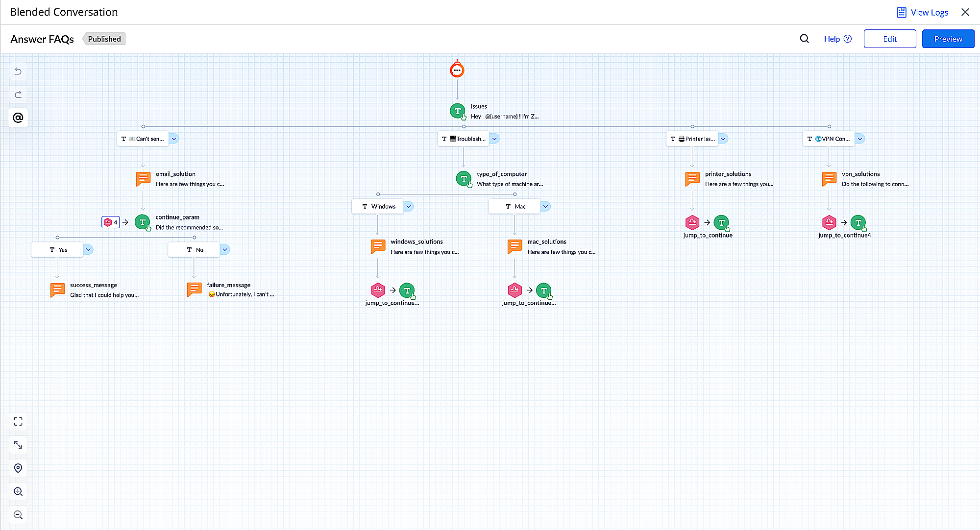The height and width of the screenshot is (530, 980).
Task: Click the redo arrow icon
Action: coord(18,95)
